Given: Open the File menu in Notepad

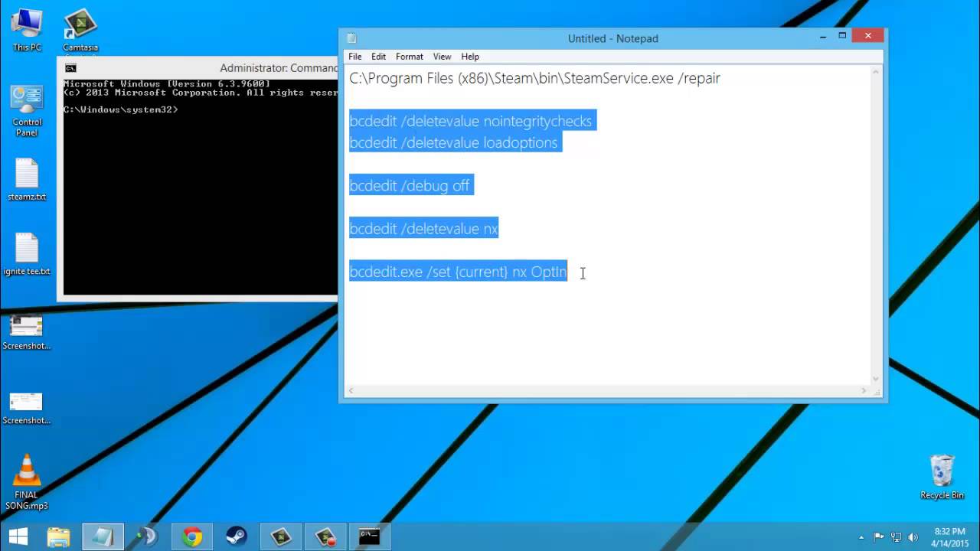Looking at the screenshot, I should click(x=355, y=57).
